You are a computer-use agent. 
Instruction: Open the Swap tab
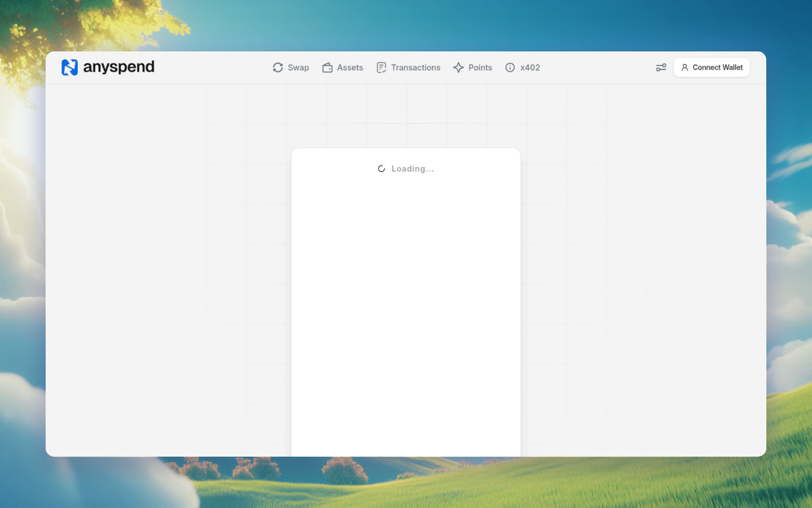click(291, 68)
